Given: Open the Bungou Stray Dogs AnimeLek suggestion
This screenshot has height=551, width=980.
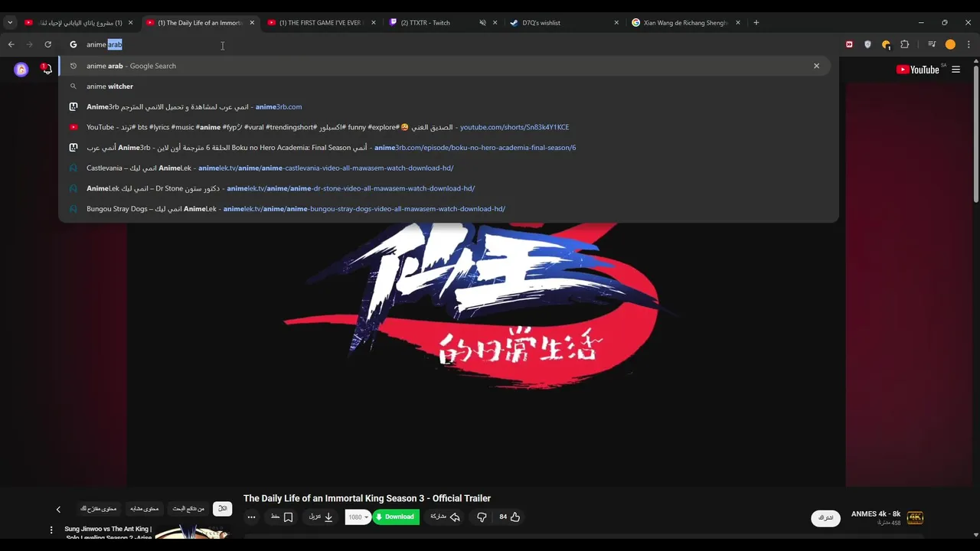Looking at the screenshot, I should 446,209.
